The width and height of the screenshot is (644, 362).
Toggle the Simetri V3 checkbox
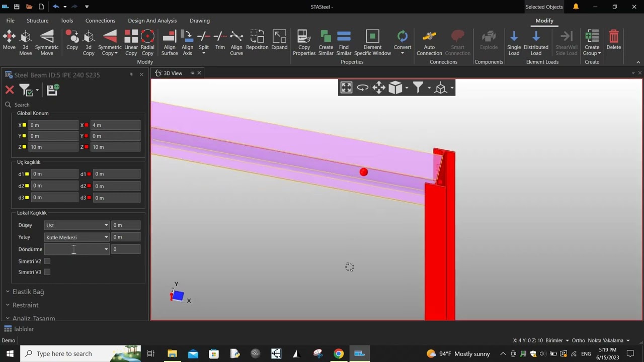point(47,272)
